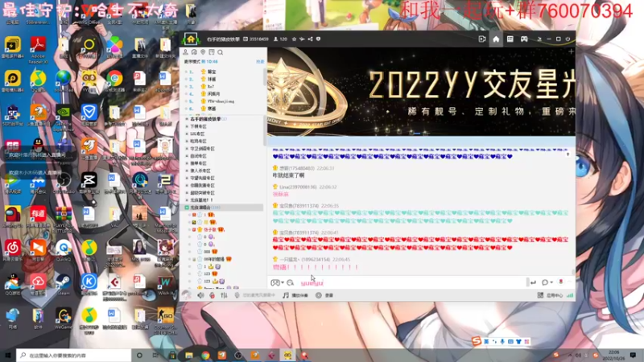Switch to the home tab icon in YY

[x=496, y=39]
